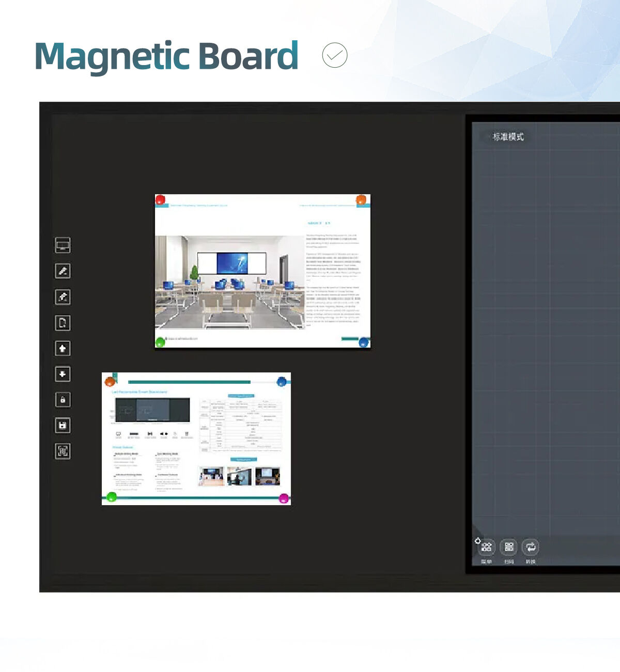Click the QR scan icon in left toolbar

pyautogui.click(x=63, y=451)
